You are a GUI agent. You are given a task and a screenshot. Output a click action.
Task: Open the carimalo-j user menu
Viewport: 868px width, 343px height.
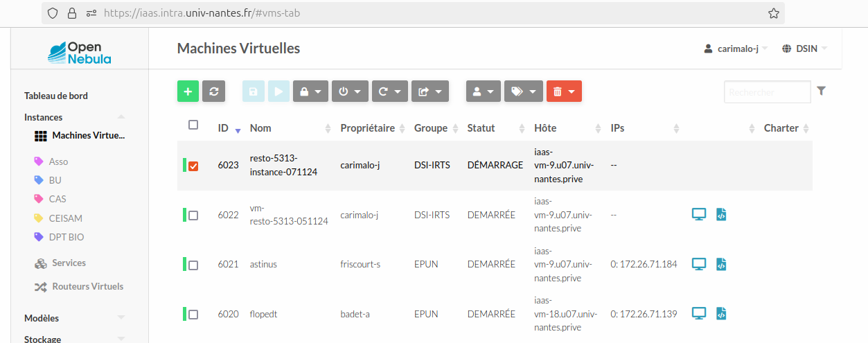[x=736, y=49]
